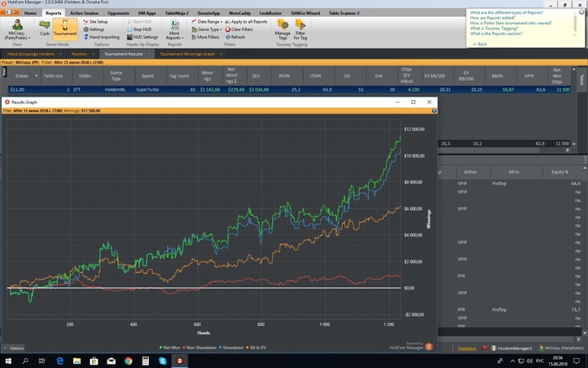Viewport: 588px width, 368px height.
Task: Launch Chrome from the taskbar
Action: tap(129, 361)
